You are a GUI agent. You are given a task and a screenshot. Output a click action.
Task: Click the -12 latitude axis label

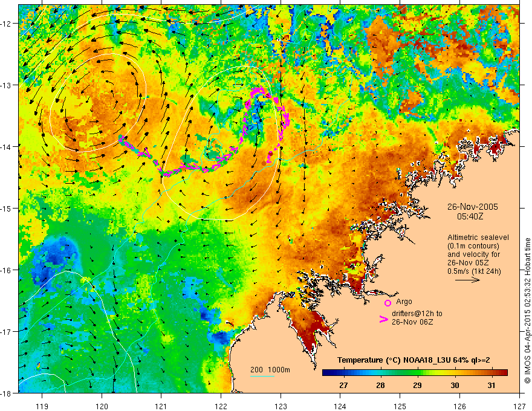(x=7, y=24)
